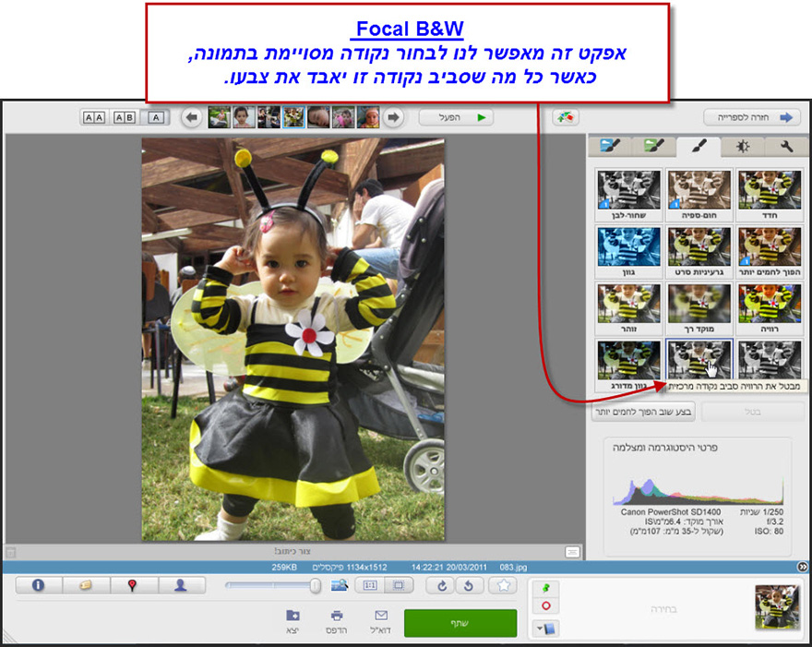
Task: Expand the collapsed panel chevron on status bar
Action: (803, 565)
